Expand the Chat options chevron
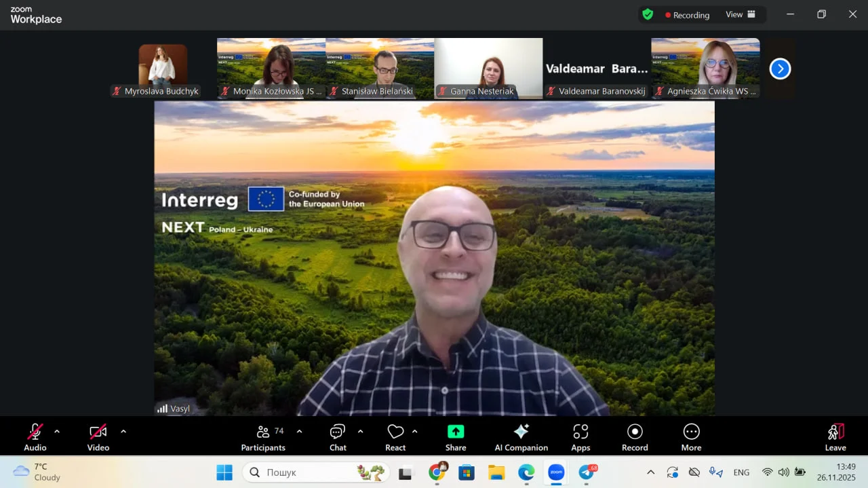Screen dimensions: 868x488 click(360, 431)
